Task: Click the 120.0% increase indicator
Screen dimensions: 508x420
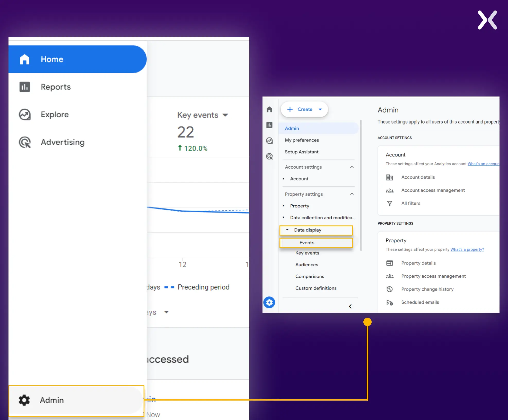Action: point(192,148)
